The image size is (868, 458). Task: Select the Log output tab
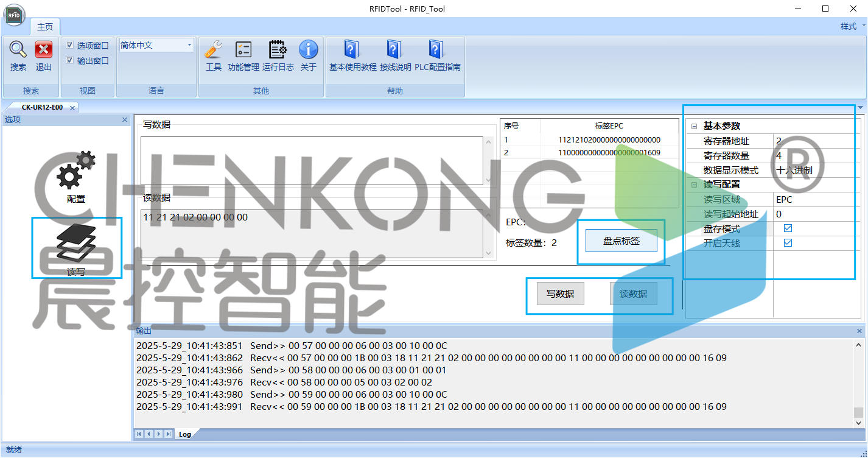[184, 434]
